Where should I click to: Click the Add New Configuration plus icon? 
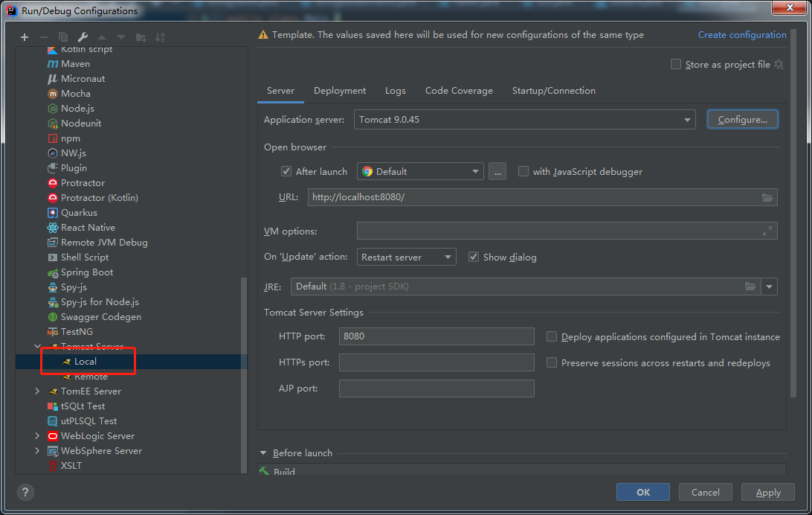pyautogui.click(x=25, y=37)
